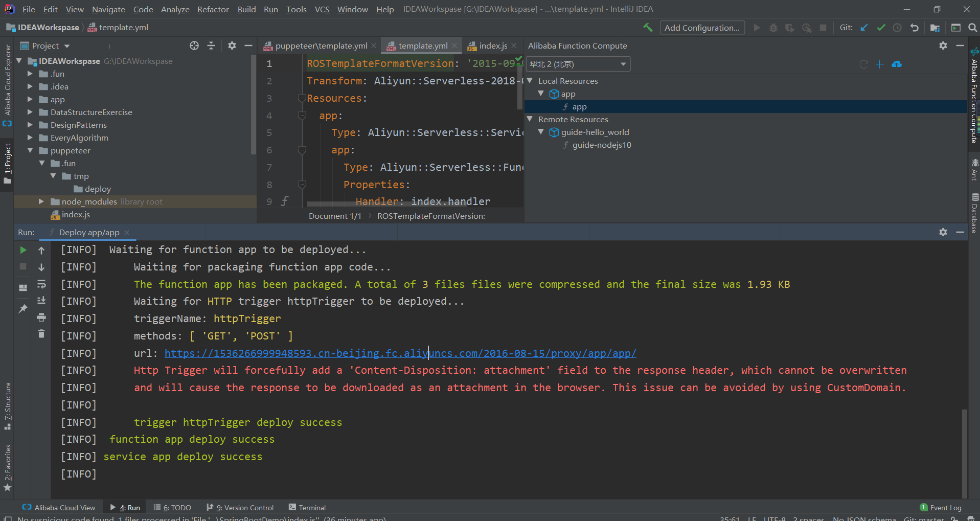Click the print icon in Run panel
This screenshot has width=980, height=521.
[x=41, y=317]
